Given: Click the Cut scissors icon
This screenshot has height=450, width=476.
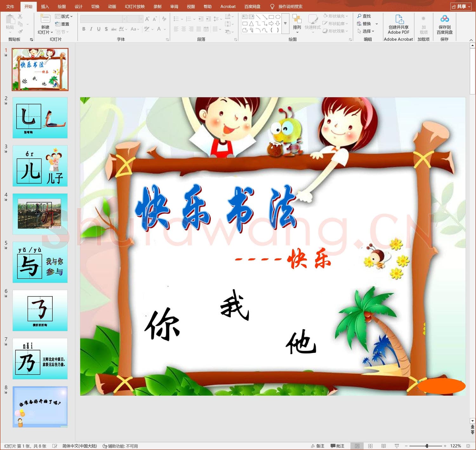Looking at the screenshot, I should pos(20,16).
